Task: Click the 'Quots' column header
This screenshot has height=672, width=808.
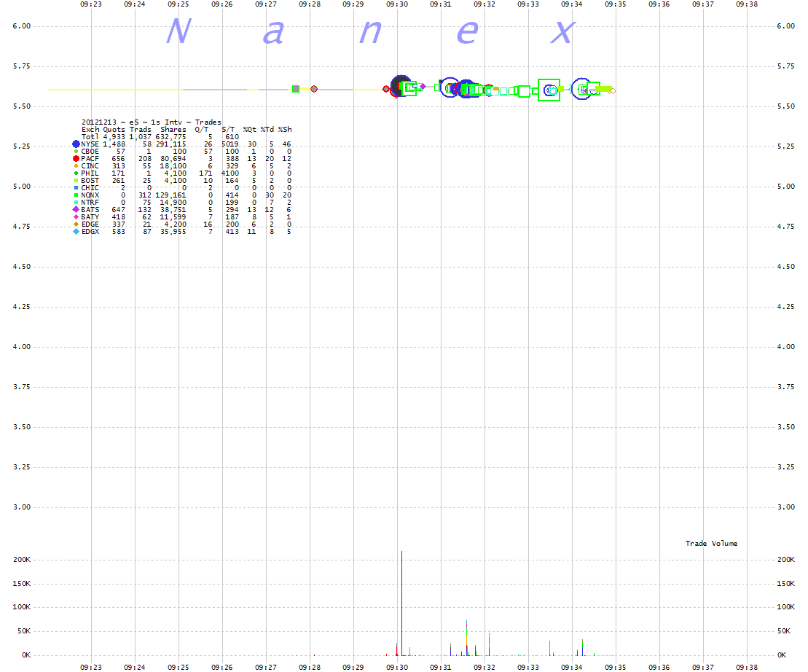Action: [114, 129]
